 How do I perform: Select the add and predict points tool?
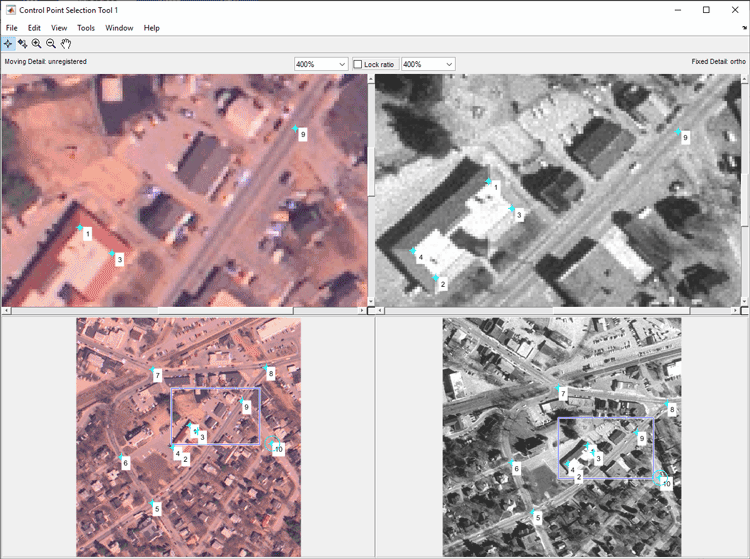point(22,44)
